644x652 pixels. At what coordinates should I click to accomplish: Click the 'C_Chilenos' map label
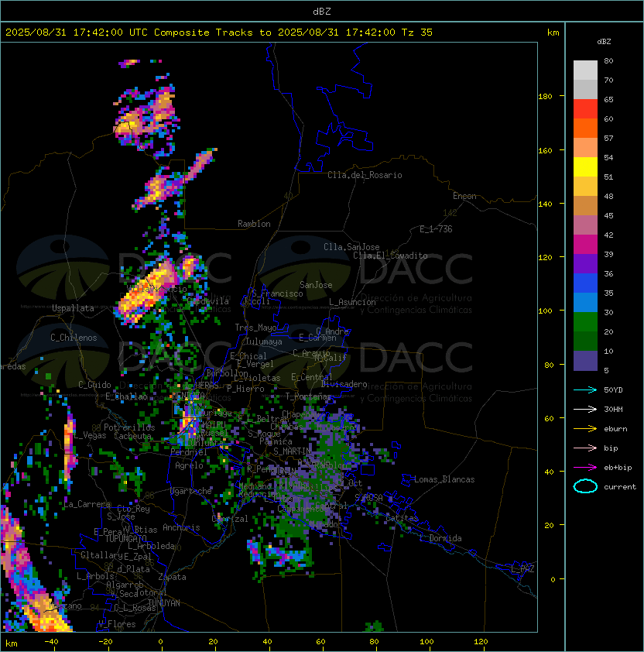(74, 338)
